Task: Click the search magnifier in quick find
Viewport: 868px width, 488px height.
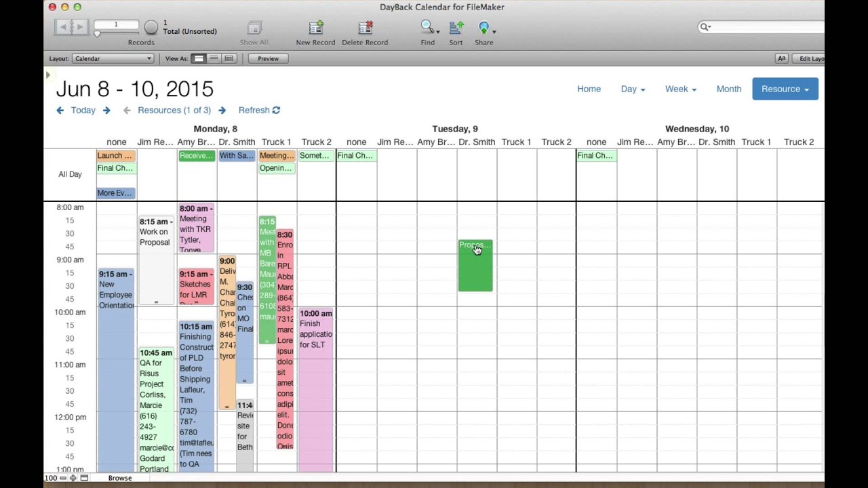Action: [x=705, y=27]
